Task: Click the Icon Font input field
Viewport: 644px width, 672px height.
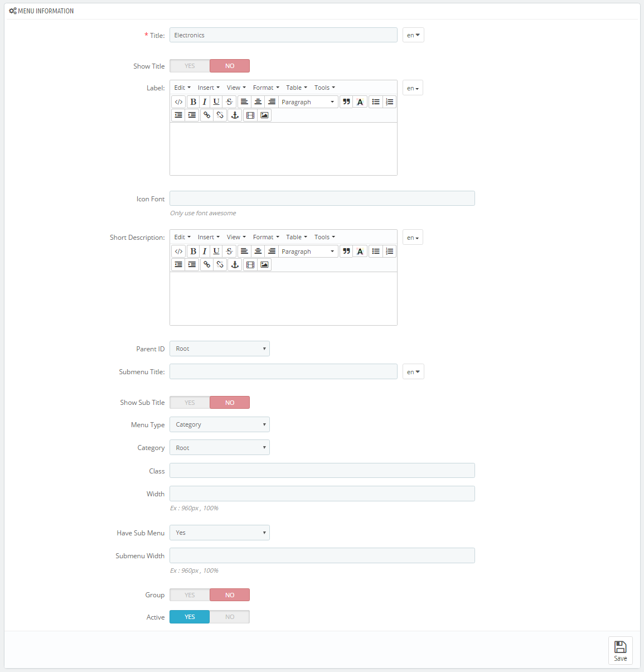Action: click(322, 199)
